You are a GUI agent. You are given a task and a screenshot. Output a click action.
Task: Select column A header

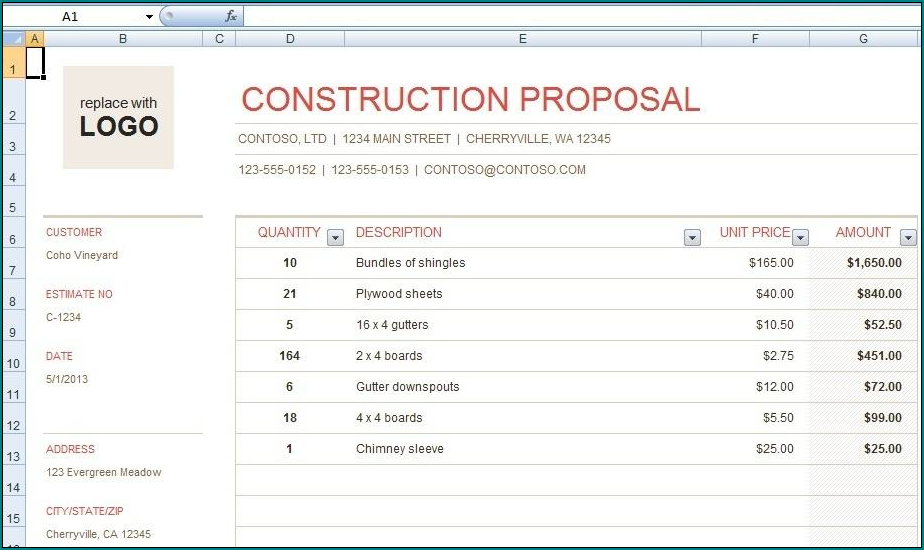[x=35, y=39]
